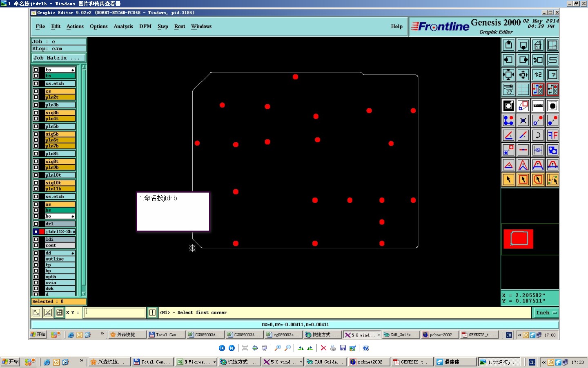Select the net-select arrow tool icon

pyautogui.click(x=552, y=180)
